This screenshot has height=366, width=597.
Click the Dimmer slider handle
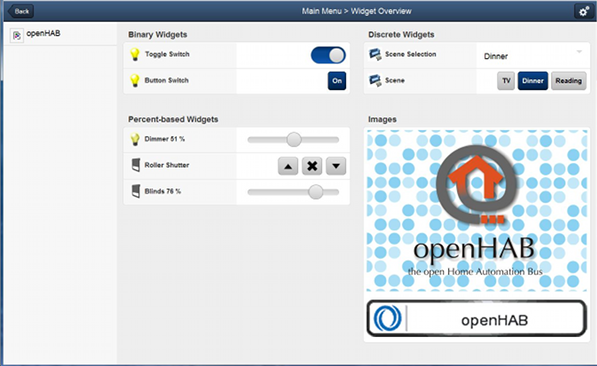point(294,139)
